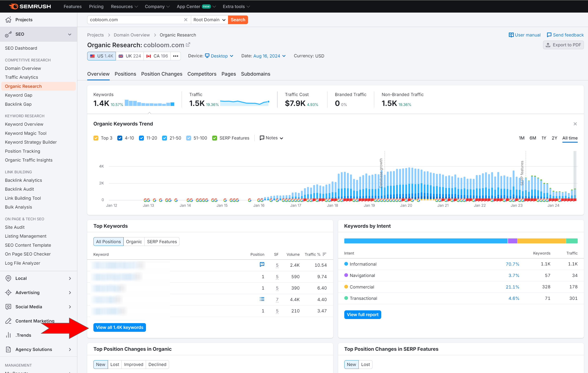Open Projects home icon in sidebar
588x373 pixels.
coord(8,20)
